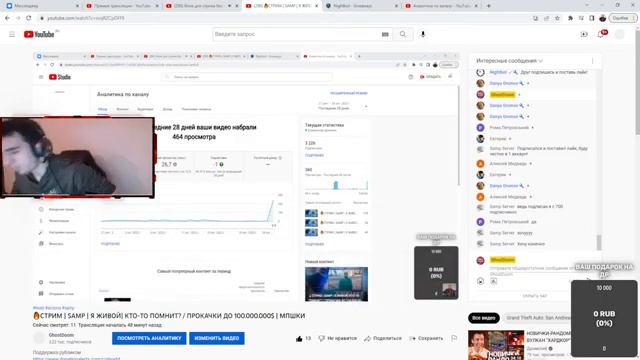640x360 pixels.
Task: Open the donation link under Поддержка рубликом
Action: coord(76,358)
